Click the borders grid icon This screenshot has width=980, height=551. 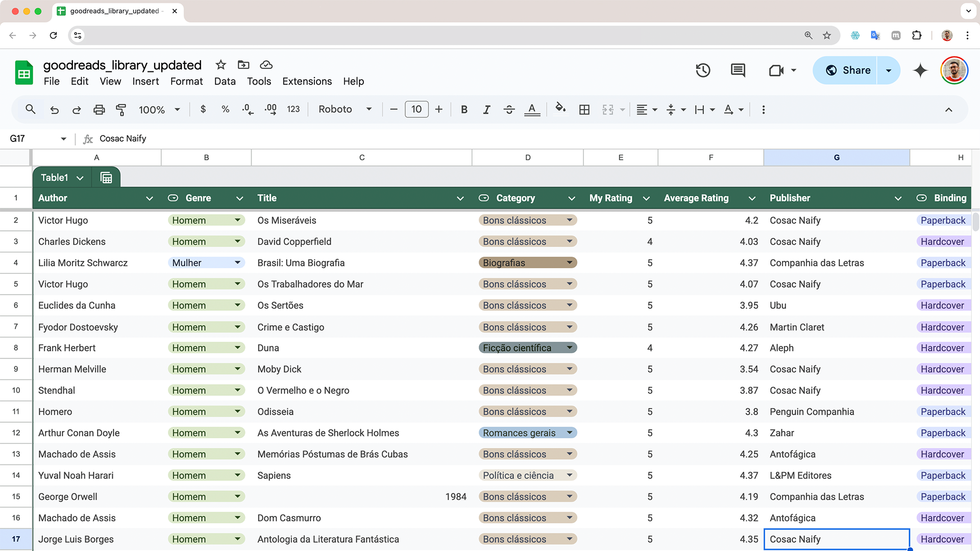(584, 110)
